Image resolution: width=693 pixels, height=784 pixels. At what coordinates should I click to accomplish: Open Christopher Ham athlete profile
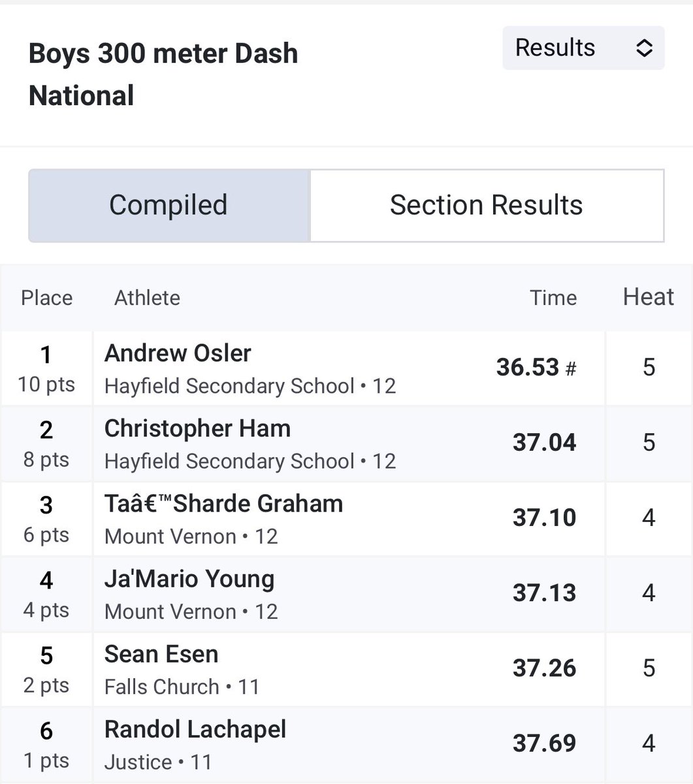coord(197,429)
